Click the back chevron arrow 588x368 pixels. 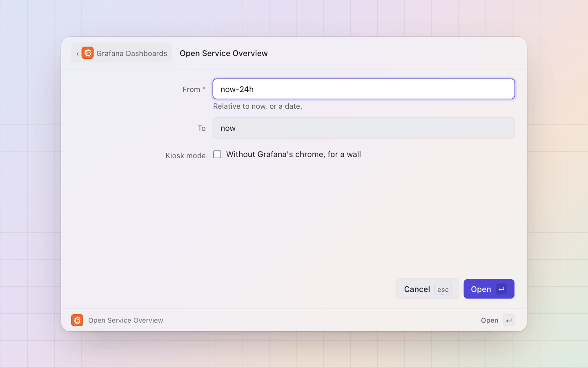[x=77, y=54]
